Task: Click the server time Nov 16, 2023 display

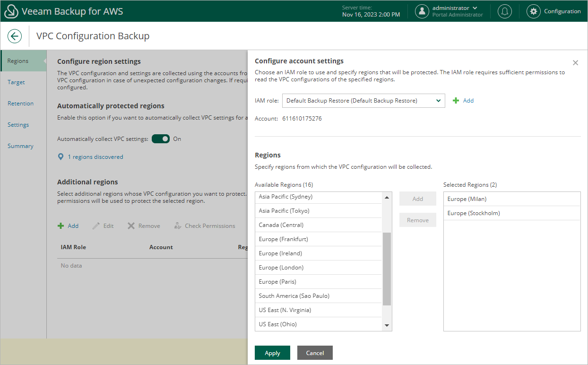Action: (371, 15)
